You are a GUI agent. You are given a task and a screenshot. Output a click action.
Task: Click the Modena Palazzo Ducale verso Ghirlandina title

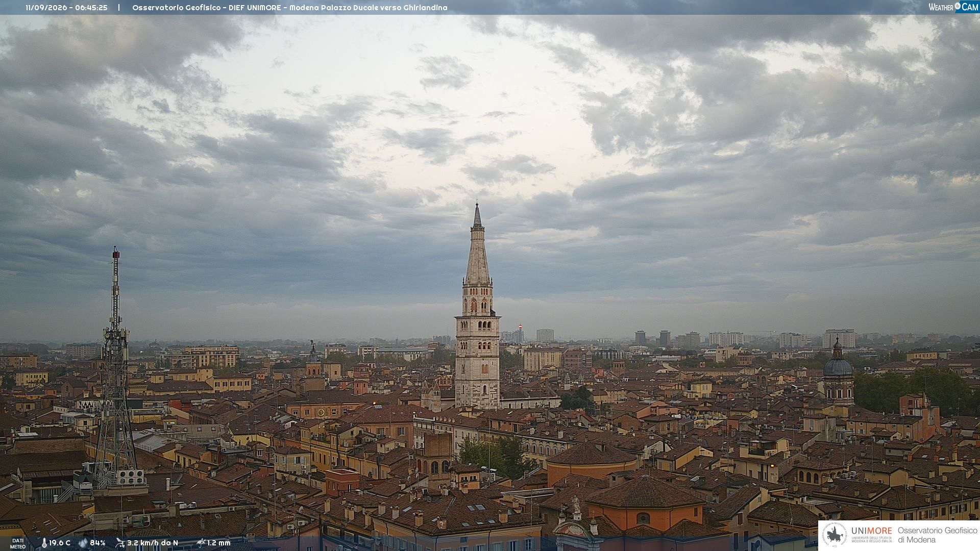[x=369, y=8]
